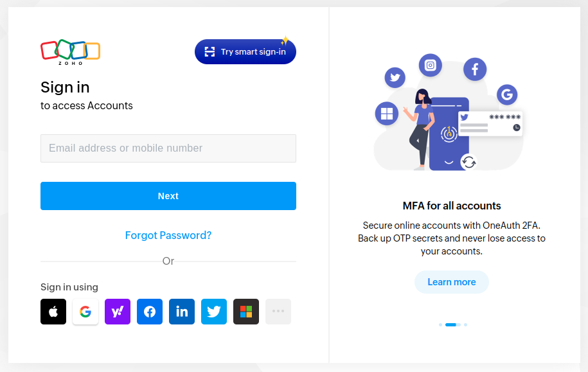Image resolution: width=588 pixels, height=372 pixels.
Task: Click the blue Next button
Action: 168,196
